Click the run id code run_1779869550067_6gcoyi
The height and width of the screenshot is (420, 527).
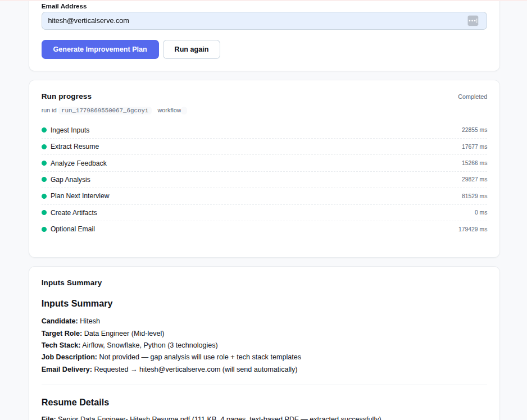tap(105, 110)
